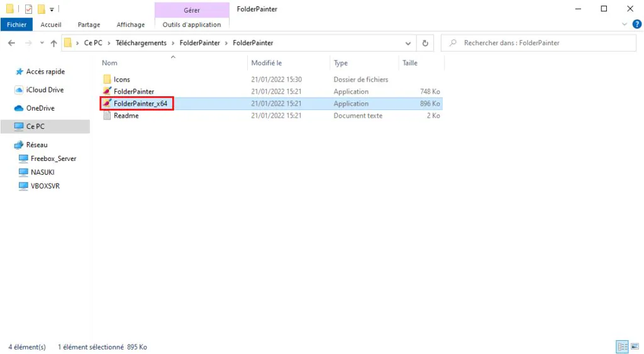Select VBOXSVR network location
Screen dimensions: 644x354
click(45, 185)
